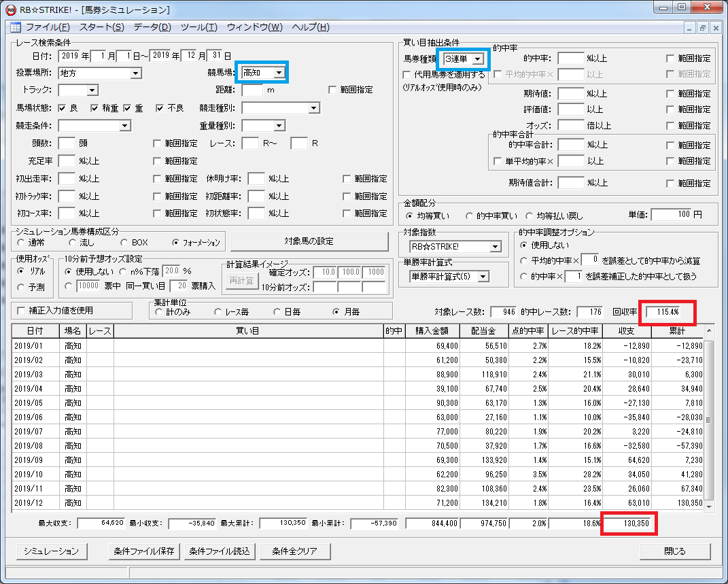This screenshot has width=728, height=584.
Task: Click the オッズ 倍以上 input field
Action: pyautogui.click(x=570, y=125)
